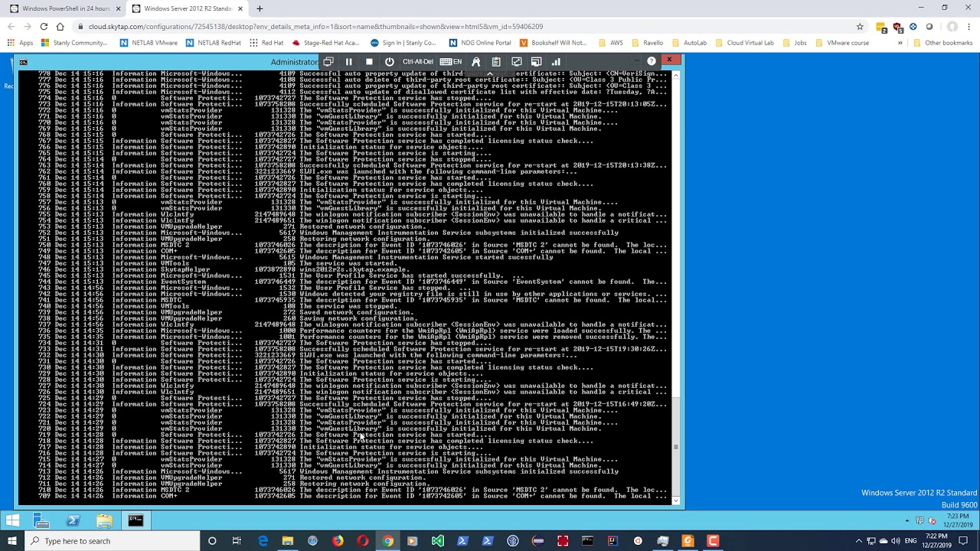Click the power icon in Skytap toolbar
This screenshot has width=980, height=551.
pos(389,62)
